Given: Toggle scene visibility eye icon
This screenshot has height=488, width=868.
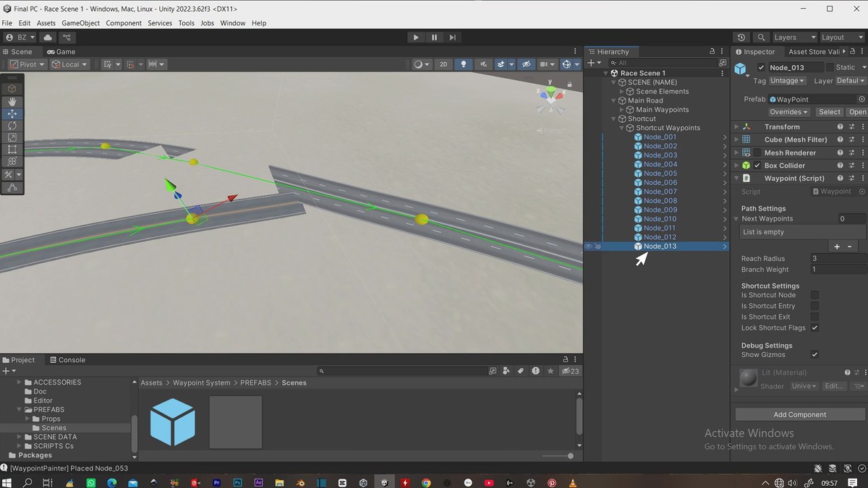Looking at the screenshot, I should click(x=527, y=64).
